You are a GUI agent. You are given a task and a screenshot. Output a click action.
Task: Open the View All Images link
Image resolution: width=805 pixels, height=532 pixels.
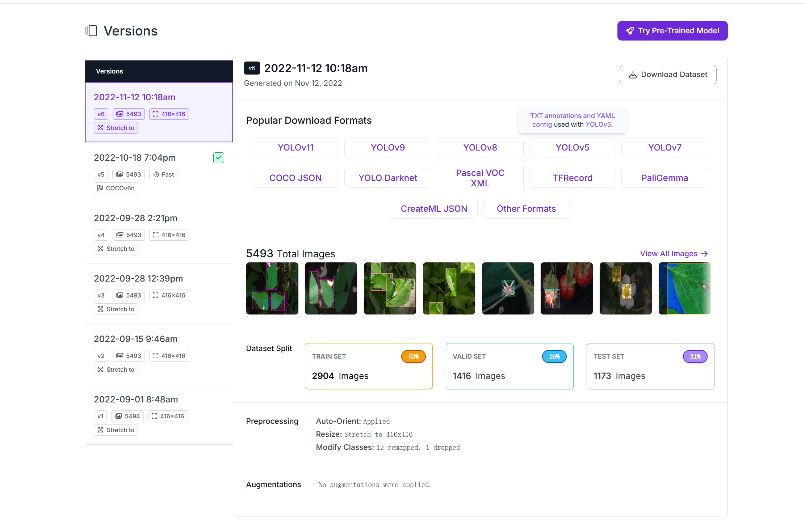click(674, 254)
